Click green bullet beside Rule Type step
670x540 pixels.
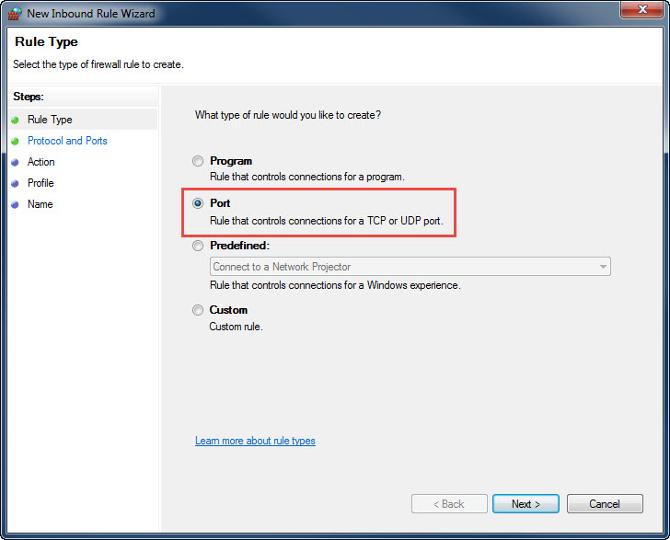pos(15,120)
